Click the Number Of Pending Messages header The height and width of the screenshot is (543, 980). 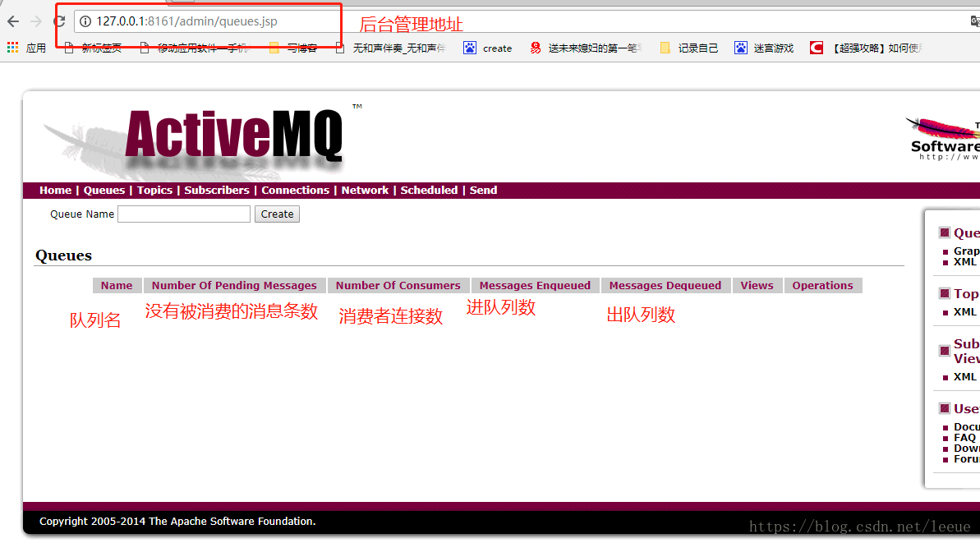click(x=234, y=286)
